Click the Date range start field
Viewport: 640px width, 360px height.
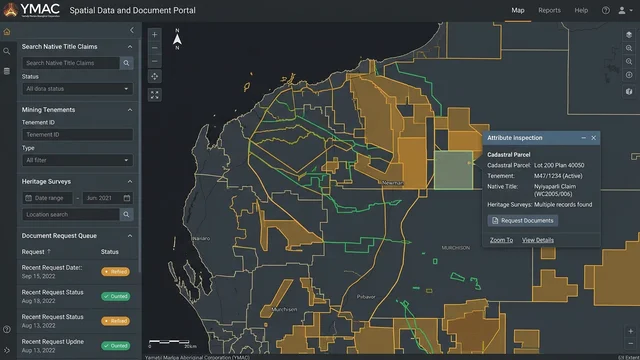(47, 198)
